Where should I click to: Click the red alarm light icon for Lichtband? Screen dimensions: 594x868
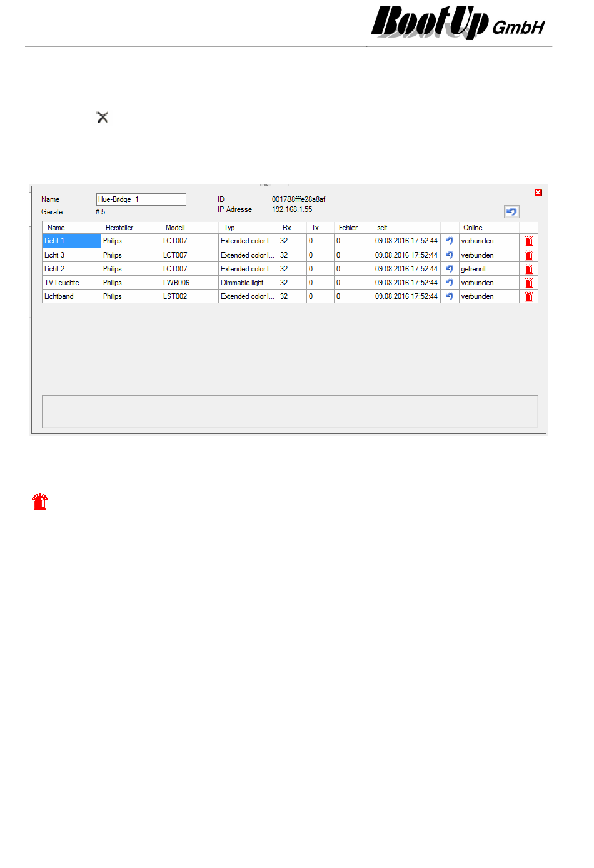[x=529, y=296]
